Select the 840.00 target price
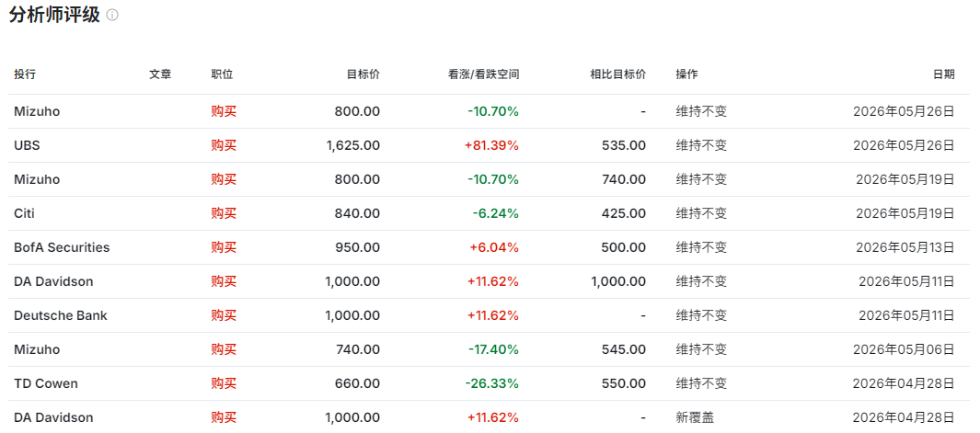 pos(357,213)
